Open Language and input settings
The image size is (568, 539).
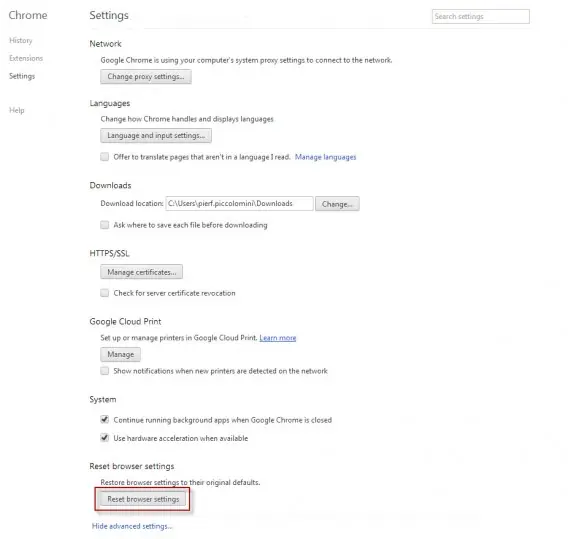[x=156, y=135]
